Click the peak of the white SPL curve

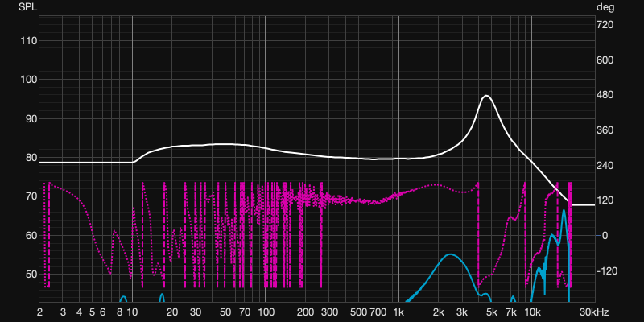486,96
